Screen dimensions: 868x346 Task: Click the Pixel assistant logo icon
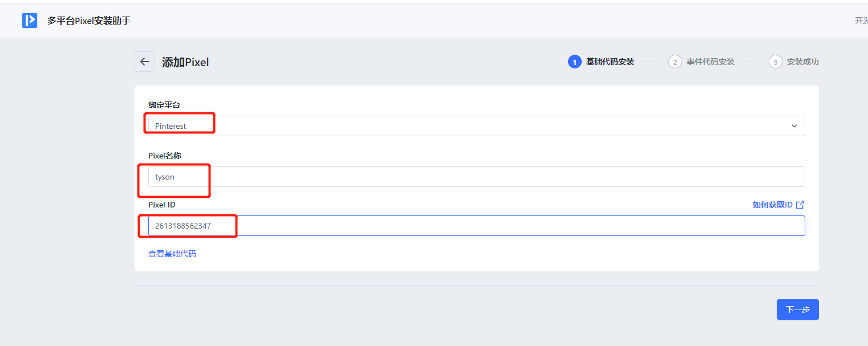[30, 21]
